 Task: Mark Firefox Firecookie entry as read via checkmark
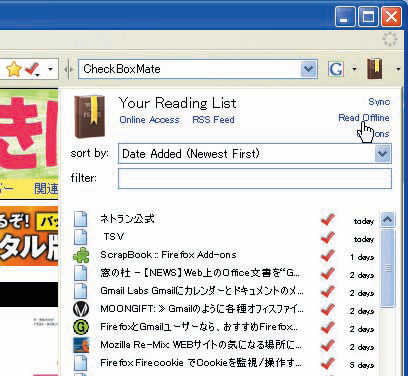point(328,363)
